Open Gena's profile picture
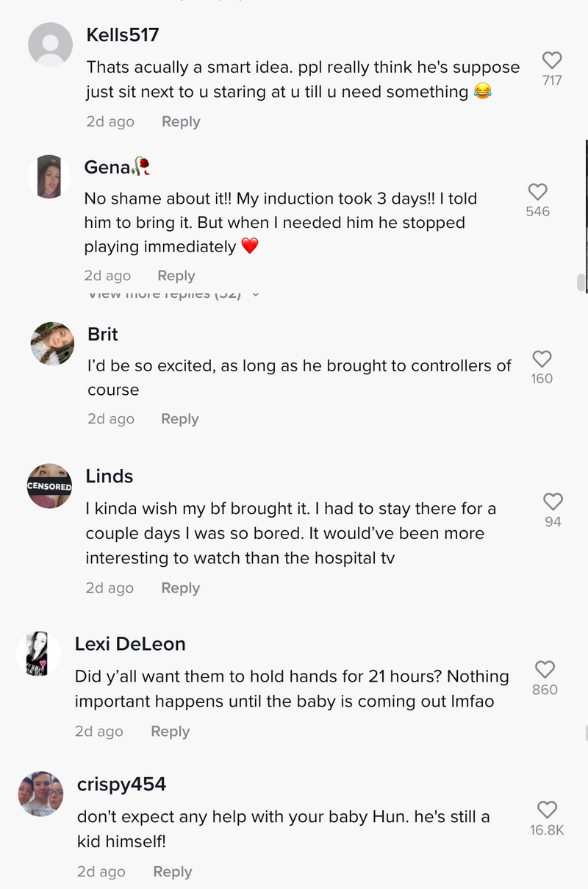The width and height of the screenshot is (588, 889). tap(49, 176)
